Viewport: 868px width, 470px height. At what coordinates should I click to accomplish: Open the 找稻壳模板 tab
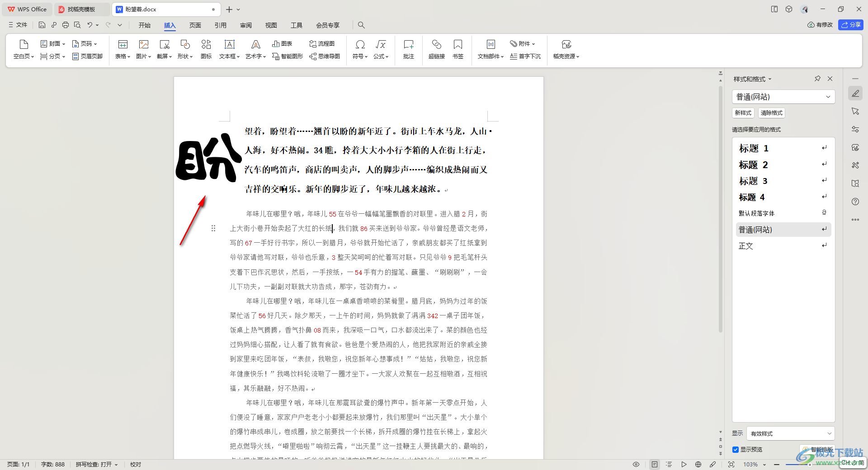pos(81,9)
